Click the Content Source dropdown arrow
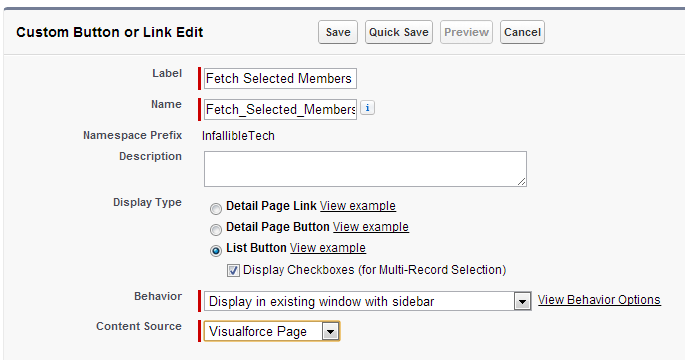 (330, 331)
